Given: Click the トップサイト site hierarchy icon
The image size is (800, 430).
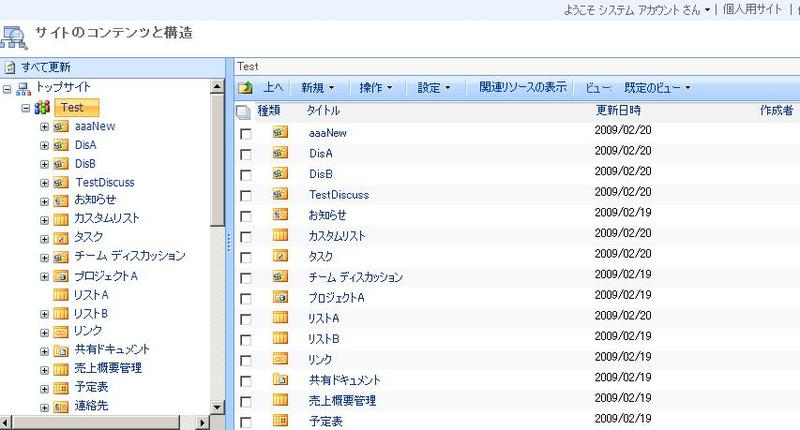Looking at the screenshot, I should pyautogui.click(x=23, y=89).
